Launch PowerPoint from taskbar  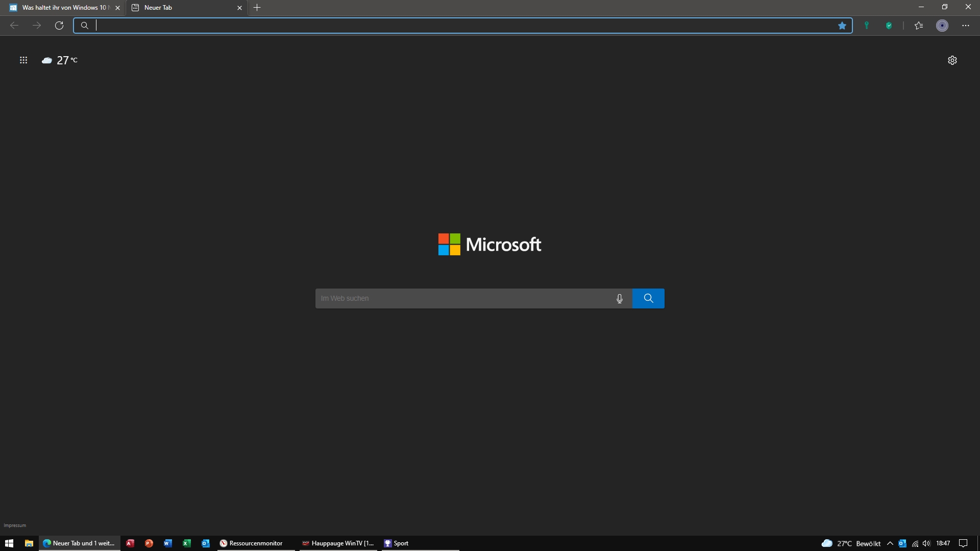(149, 543)
